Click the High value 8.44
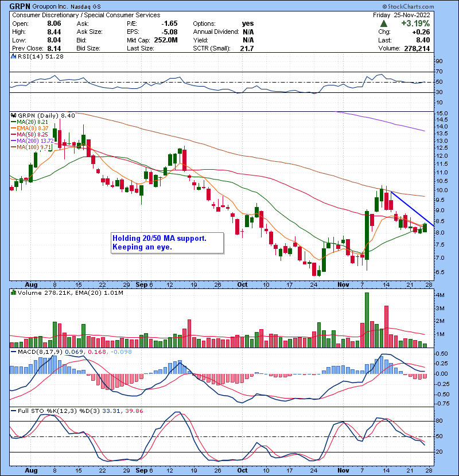Viewport: 459px width, 476px height. tap(54, 32)
